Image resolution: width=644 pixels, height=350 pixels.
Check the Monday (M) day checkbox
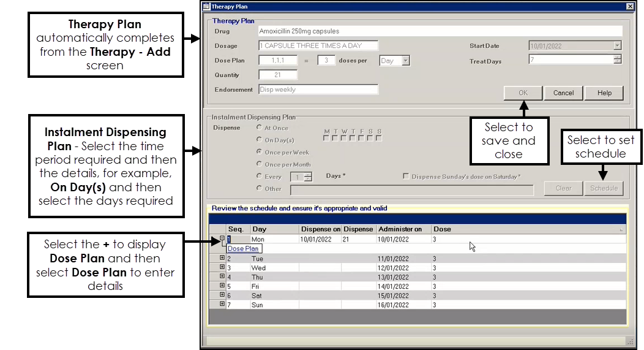[326, 138]
